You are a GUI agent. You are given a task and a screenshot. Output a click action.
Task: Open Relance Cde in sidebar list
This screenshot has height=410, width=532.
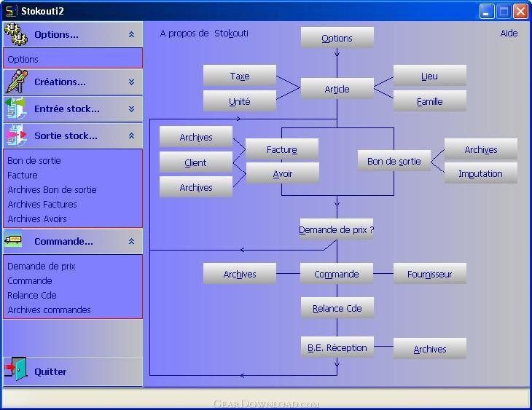coord(31,295)
